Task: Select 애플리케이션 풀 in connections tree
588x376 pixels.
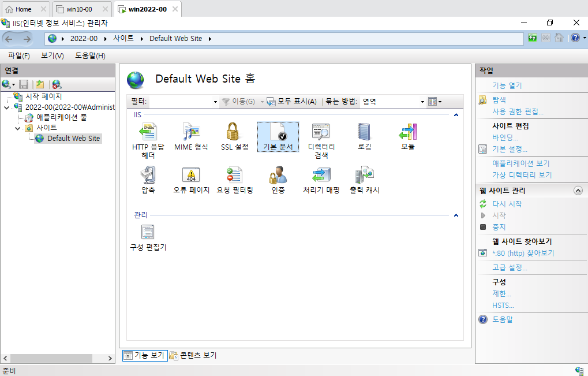Action: click(x=62, y=117)
